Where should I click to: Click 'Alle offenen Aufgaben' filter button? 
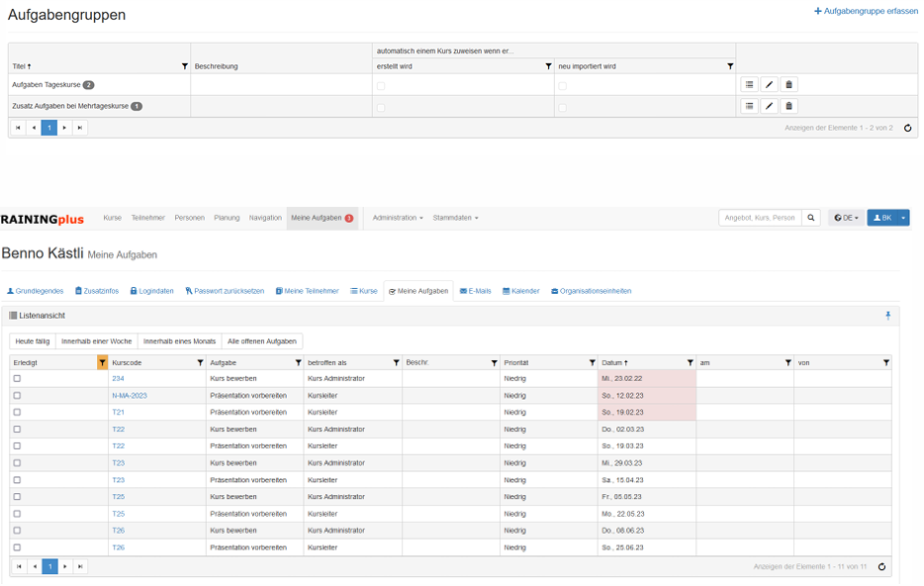tap(262, 342)
